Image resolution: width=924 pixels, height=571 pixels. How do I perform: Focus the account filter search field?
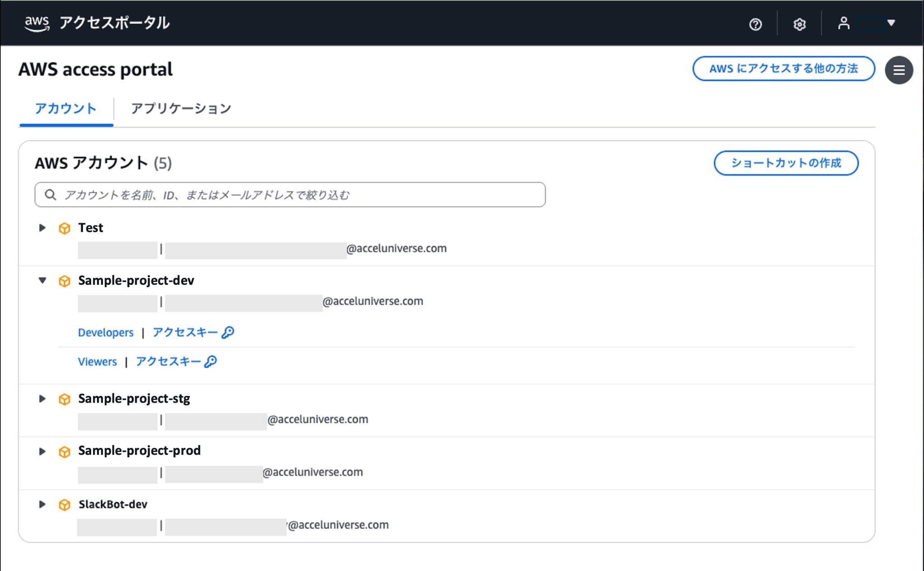pyautogui.click(x=290, y=195)
